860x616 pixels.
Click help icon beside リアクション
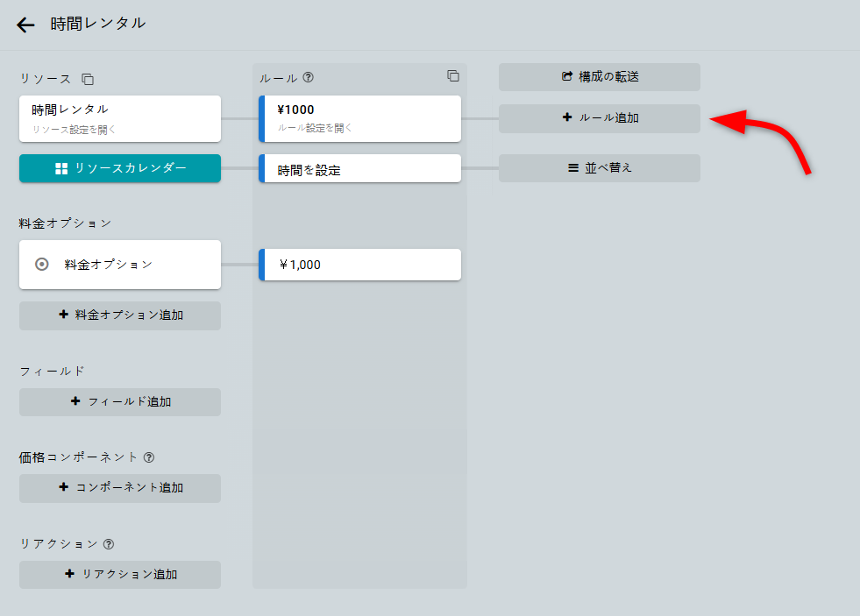coord(109,544)
